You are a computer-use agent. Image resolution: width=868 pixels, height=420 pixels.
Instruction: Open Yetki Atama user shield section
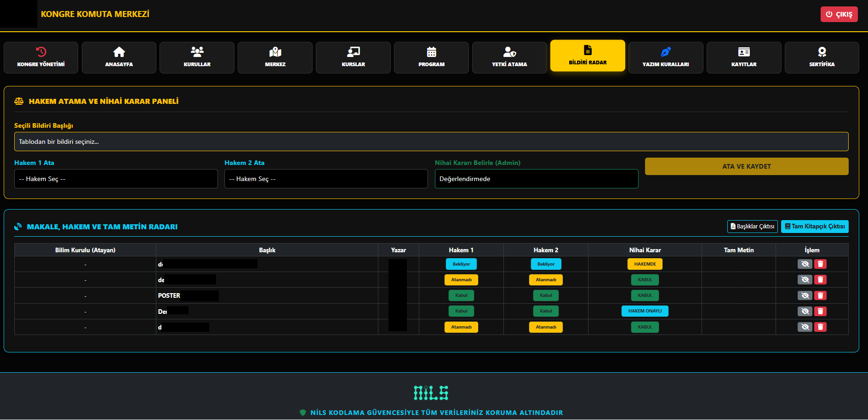tap(509, 57)
